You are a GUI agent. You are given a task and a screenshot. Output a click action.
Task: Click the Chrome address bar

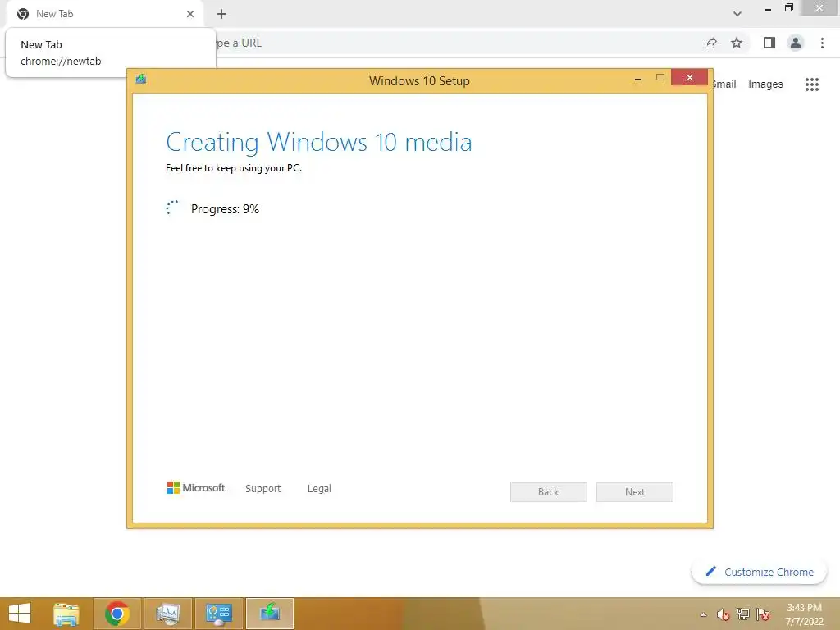(x=455, y=43)
